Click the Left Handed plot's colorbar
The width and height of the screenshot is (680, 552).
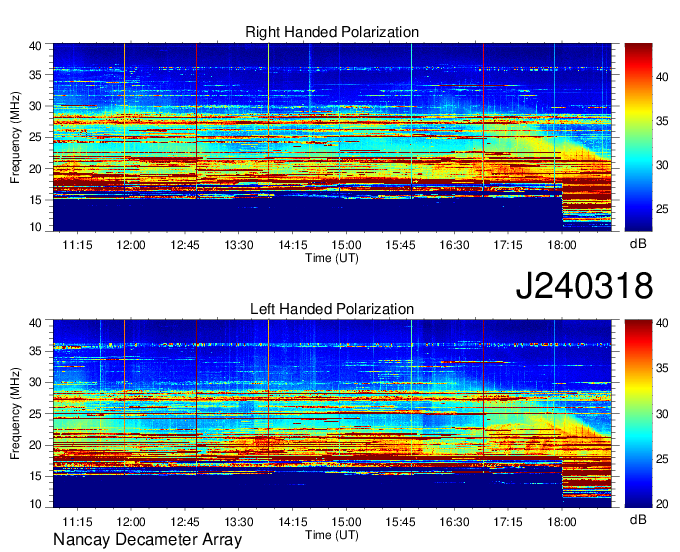click(638, 414)
